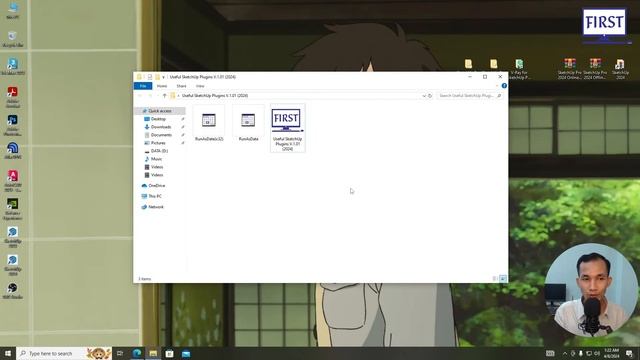Open the DATA (D:) drive in the sidebar
The width and height of the screenshot is (640, 360).
159,151
